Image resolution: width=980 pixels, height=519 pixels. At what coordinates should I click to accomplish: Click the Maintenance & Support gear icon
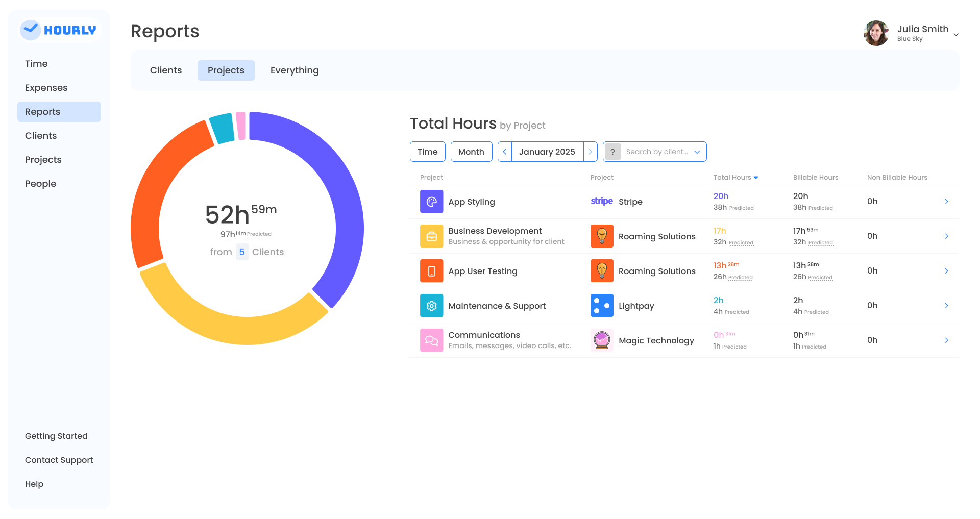[431, 306]
